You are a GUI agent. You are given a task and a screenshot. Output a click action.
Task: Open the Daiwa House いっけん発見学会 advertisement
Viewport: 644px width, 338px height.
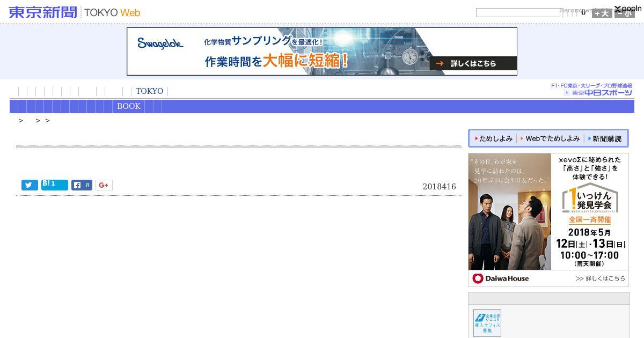coord(548,220)
